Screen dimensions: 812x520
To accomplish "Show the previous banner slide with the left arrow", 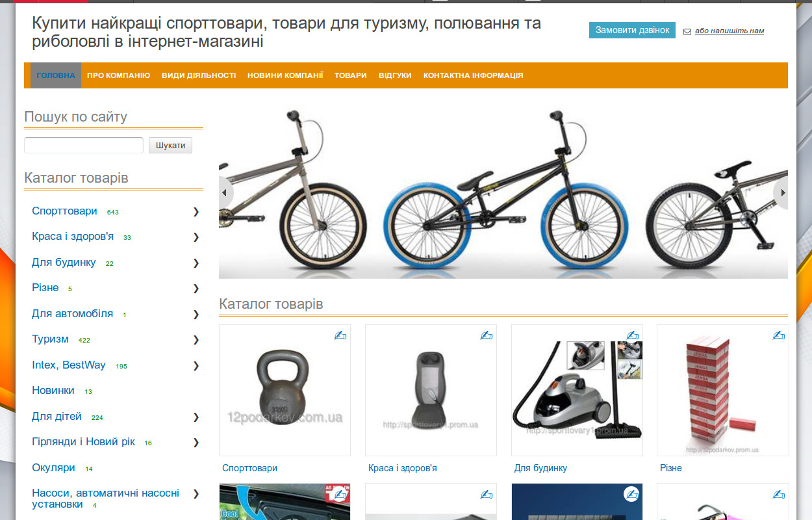I will (225, 193).
